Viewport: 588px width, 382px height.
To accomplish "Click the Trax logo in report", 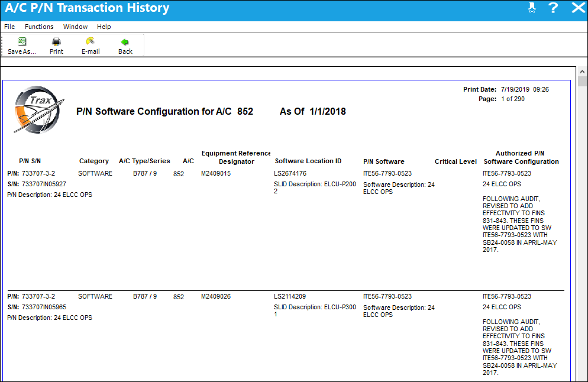I will [38, 109].
